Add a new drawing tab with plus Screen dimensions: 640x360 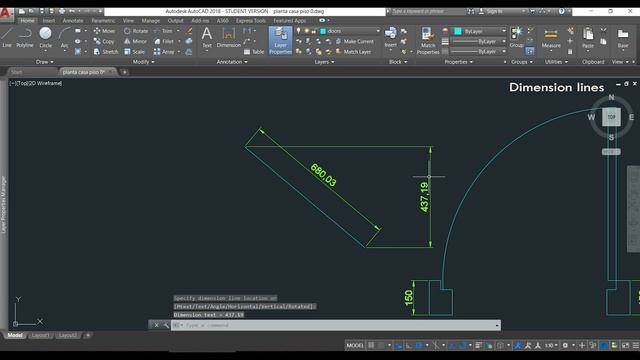tap(124, 72)
